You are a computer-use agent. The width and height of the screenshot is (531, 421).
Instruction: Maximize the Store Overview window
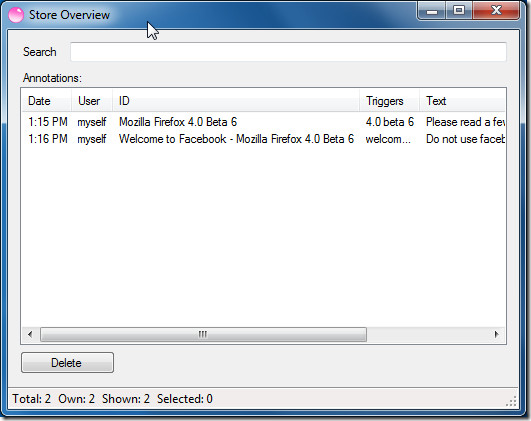459,11
